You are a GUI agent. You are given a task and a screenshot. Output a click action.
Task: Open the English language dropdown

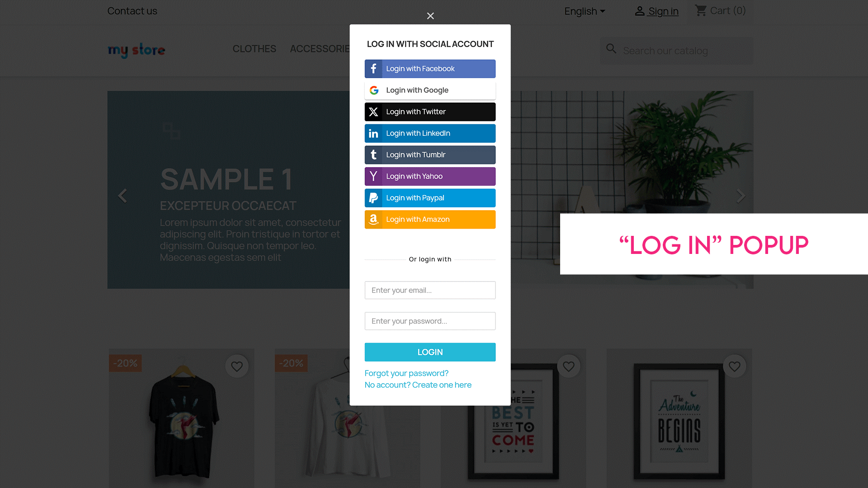point(585,11)
